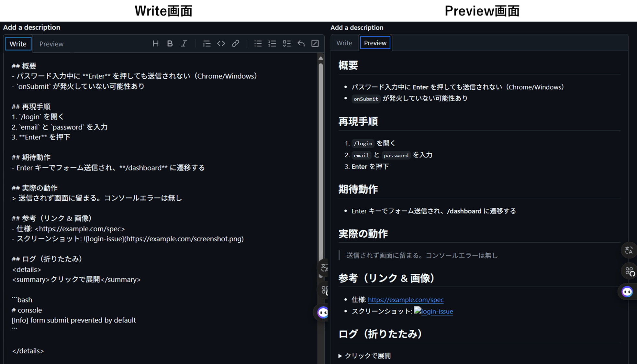Screen dimensions: 637x364
Task: Switch to Write tab in the right panel
Action: pos(344,43)
